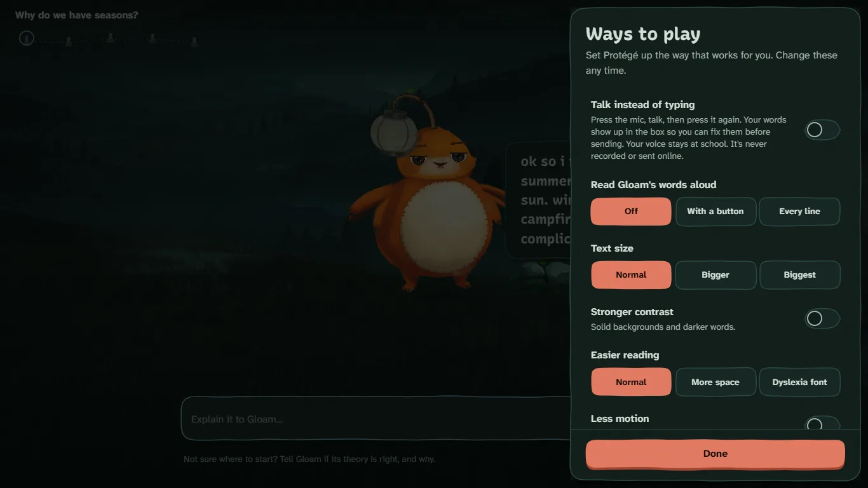Viewport: 868px width, 488px height.
Task: Select Normal under Easier reading
Action: tap(631, 382)
